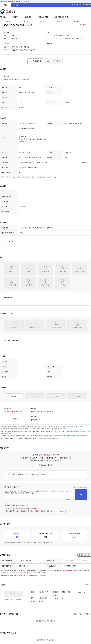Click the 채용시까지 status badge

tap(83, 25)
